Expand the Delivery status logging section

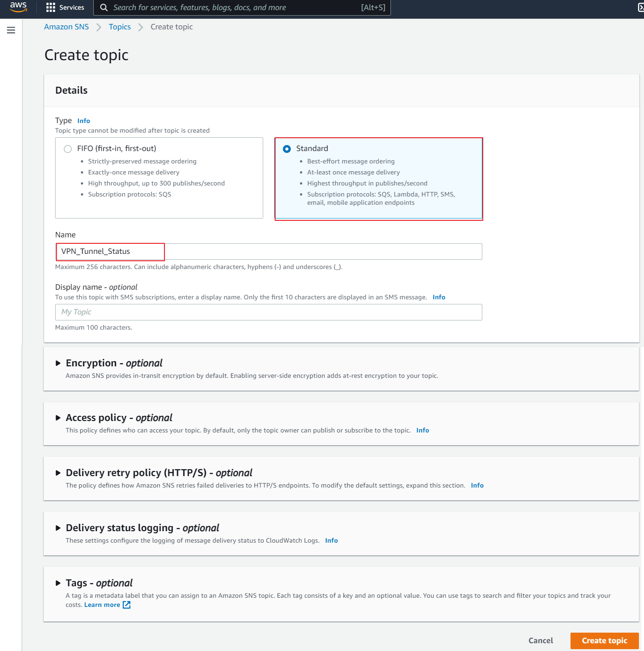(58, 528)
